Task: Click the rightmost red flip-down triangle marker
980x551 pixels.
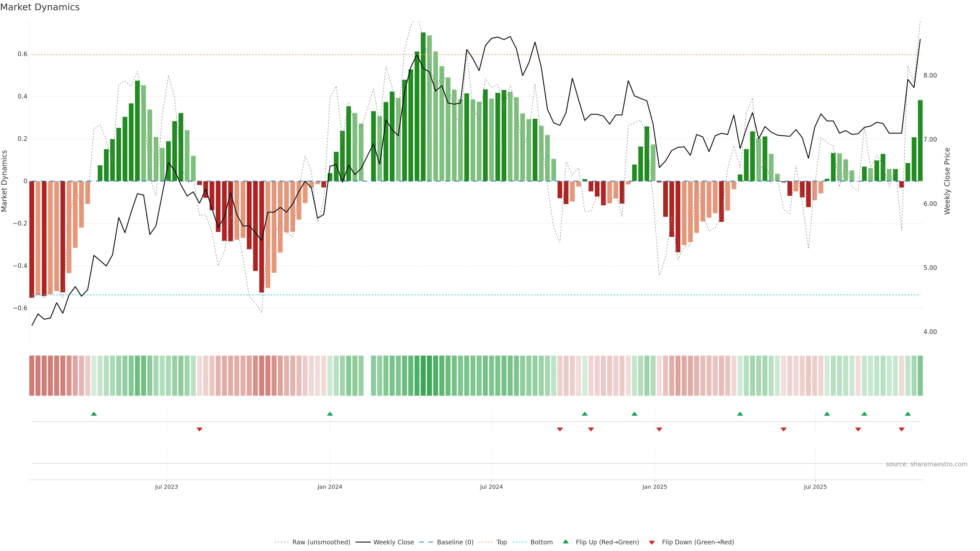Action: [x=902, y=429]
